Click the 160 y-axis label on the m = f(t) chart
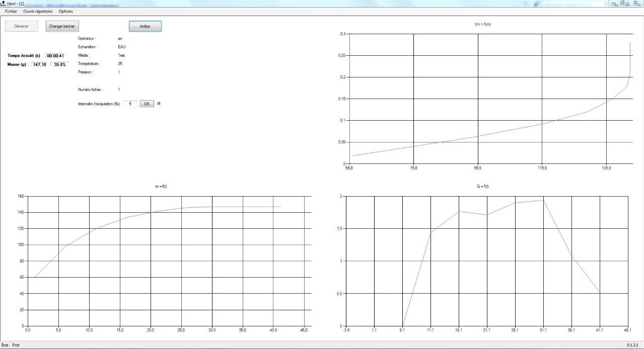The image size is (644, 349). [x=21, y=196]
